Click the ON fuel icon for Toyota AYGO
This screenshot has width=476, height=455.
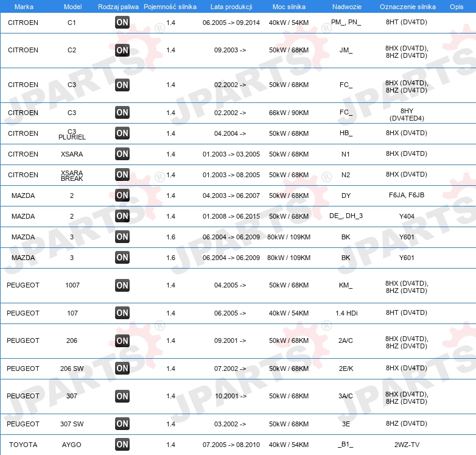122,445
